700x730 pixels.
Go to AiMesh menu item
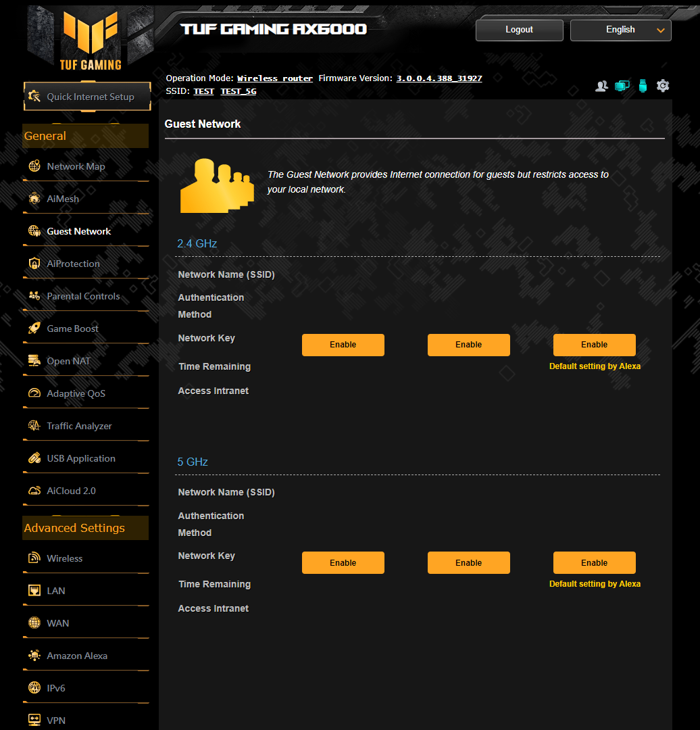coord(63,199)
